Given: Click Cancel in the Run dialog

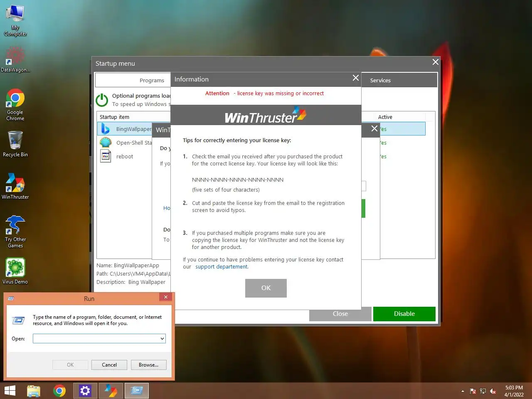Looking at the screenshot, I should pyautogui.click(x=109, y=365).
